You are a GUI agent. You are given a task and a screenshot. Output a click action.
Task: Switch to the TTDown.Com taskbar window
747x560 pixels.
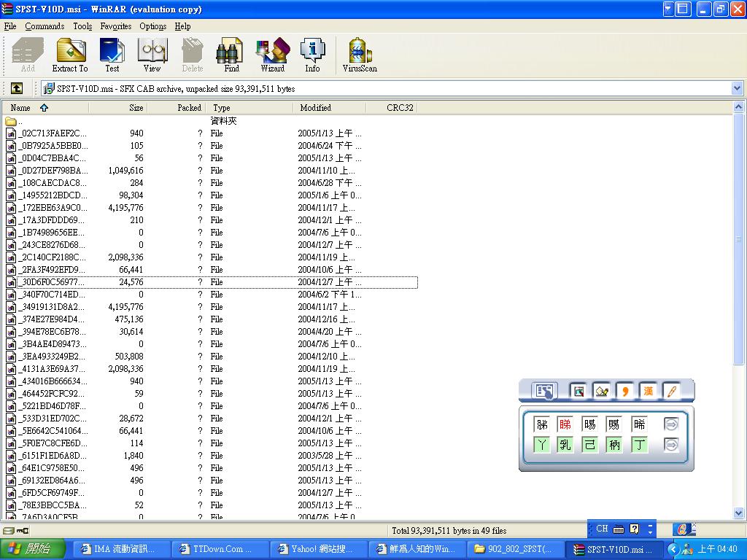click(220, 549)
